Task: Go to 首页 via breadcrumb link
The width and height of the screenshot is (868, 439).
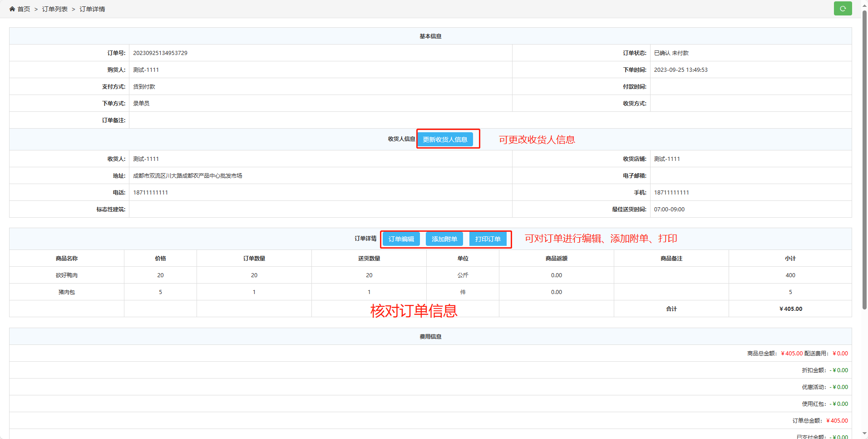Action: (24, 9)
